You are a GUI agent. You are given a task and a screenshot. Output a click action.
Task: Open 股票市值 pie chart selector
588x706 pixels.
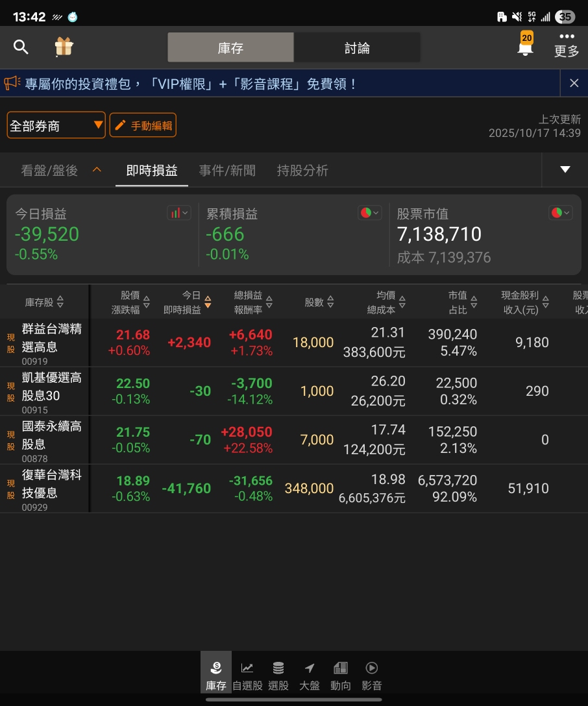561,213
